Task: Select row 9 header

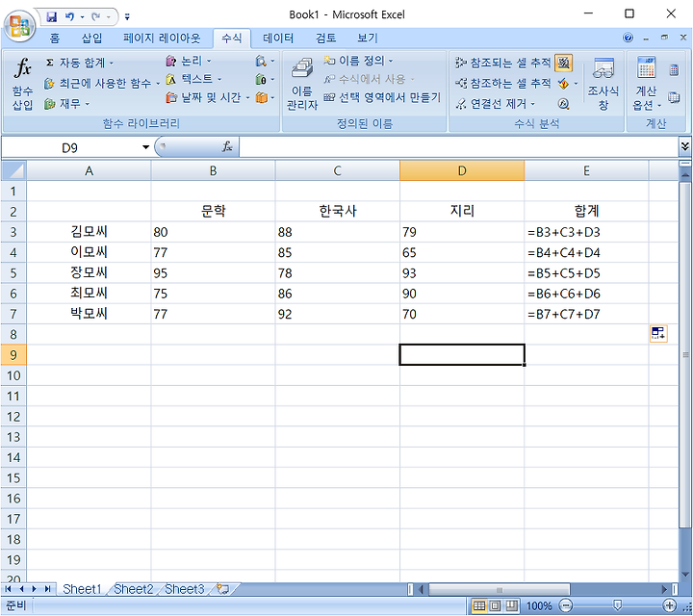Action: (x=13, y=355)
